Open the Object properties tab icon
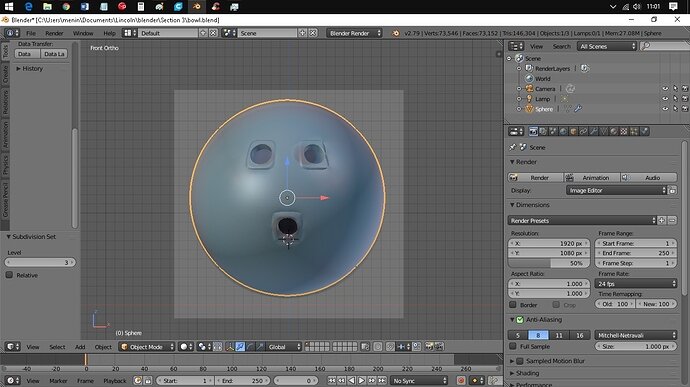The width and height of the screenshot is (690, 387). (573, 131)
